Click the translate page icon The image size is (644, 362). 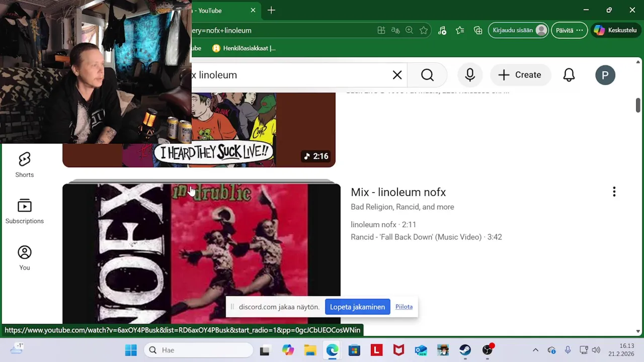click(395, 30)
